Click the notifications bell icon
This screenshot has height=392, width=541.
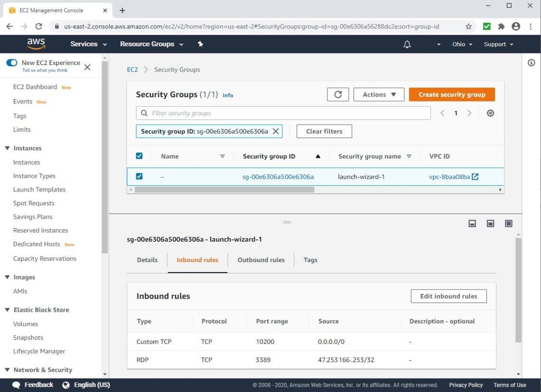point(407,44)
